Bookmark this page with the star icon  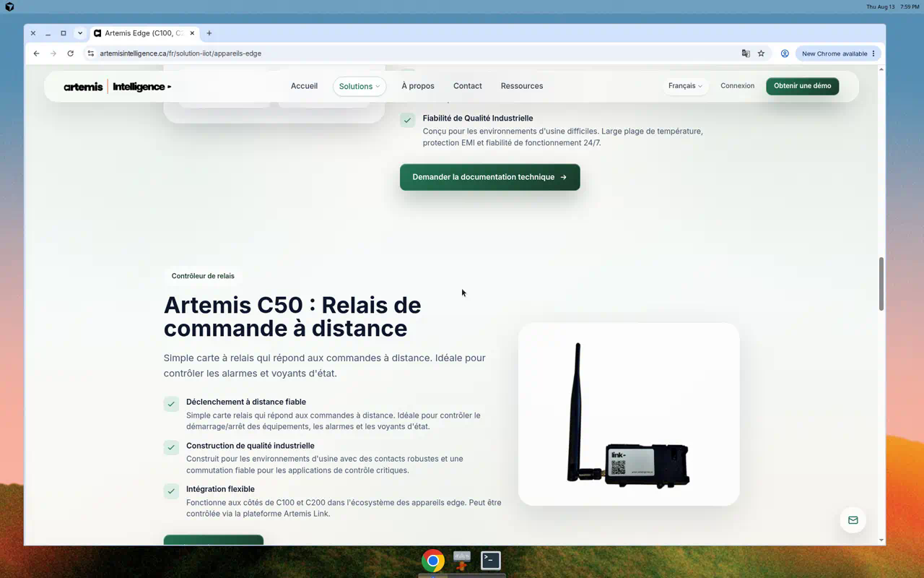(x=761, y=53)
